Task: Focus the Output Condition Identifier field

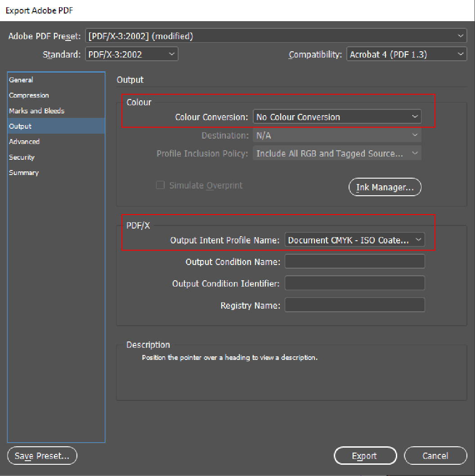Action: tap(354, 283)
